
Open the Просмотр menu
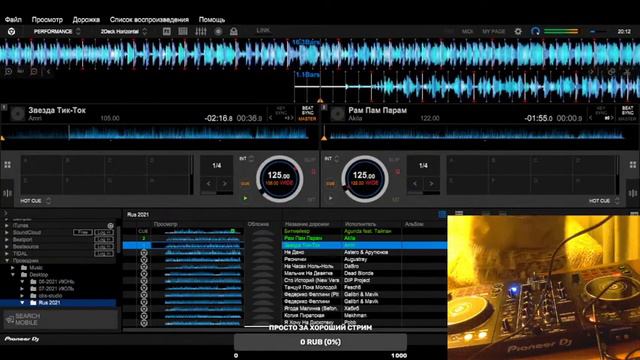pos(47,20)
